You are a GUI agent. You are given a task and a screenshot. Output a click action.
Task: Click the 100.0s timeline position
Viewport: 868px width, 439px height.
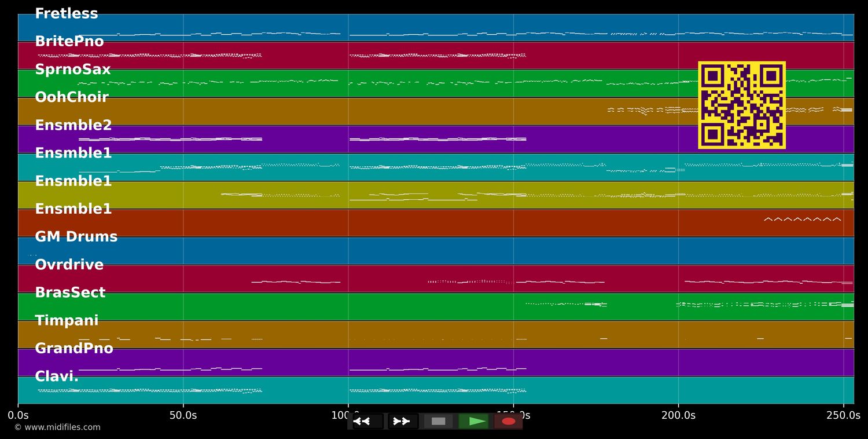coord(348,415)
